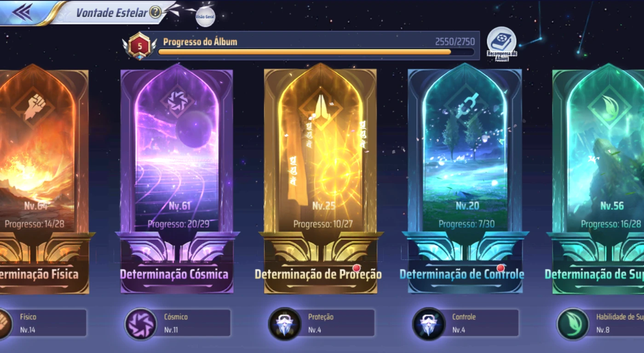Click the album level 5 badge

coord(139,46)
